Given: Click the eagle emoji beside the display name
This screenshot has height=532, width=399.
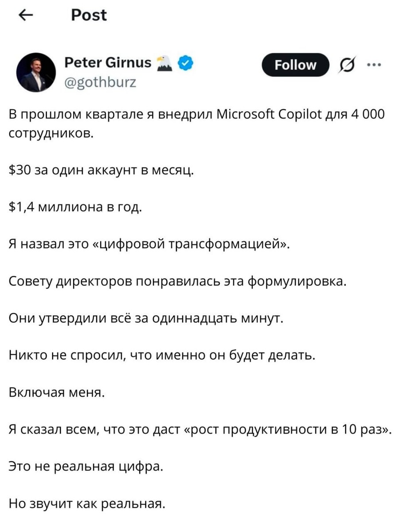Looking at the screenshot, I should point(164,63).
